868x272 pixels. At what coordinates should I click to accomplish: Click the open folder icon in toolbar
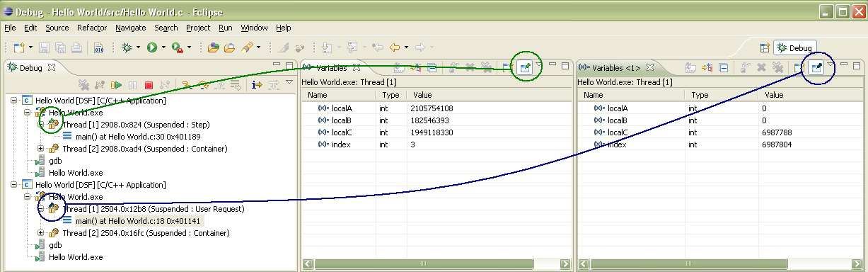click(230, 47)
